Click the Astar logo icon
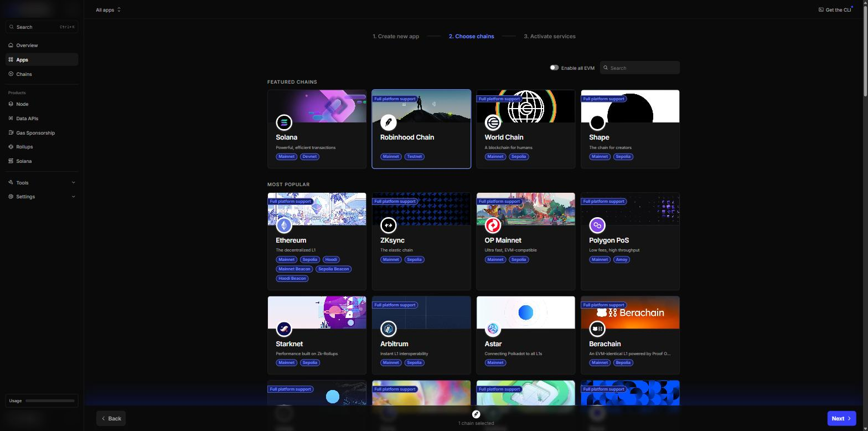The image size is (868, 431). click(493, 329)
